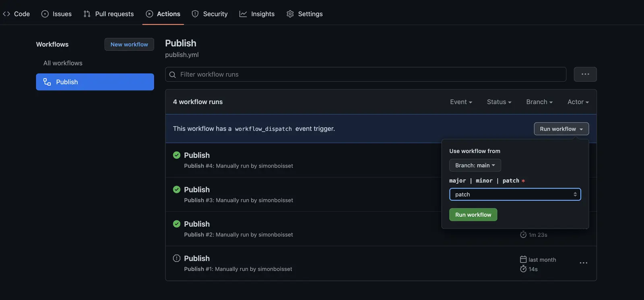644x300 pixels.
Task: Expand the Status filter dropdown
Action: click(499, 102)
